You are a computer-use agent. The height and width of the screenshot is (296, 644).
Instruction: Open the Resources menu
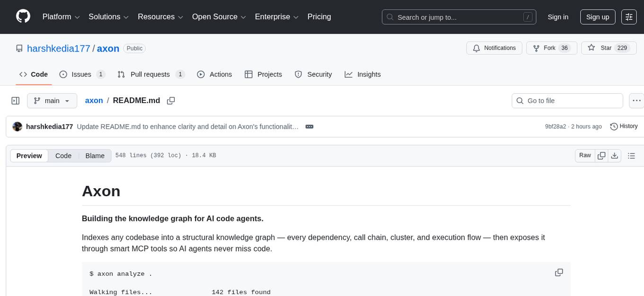160,17
